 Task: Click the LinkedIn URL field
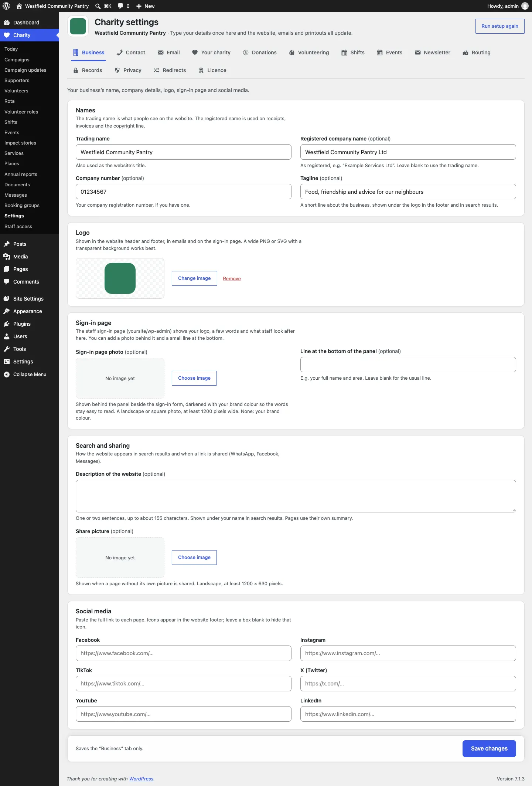click(x=408, y=714)
